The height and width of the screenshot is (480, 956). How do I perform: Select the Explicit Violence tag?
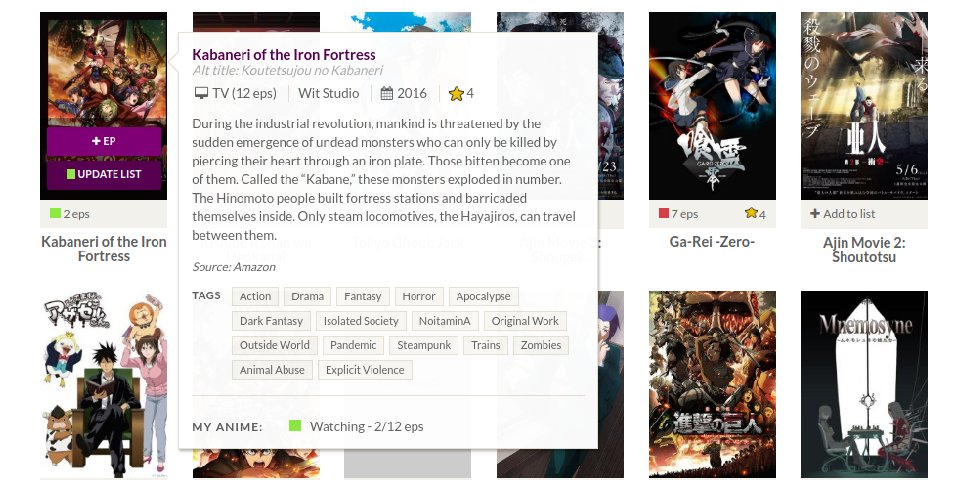tap(365, 370)
